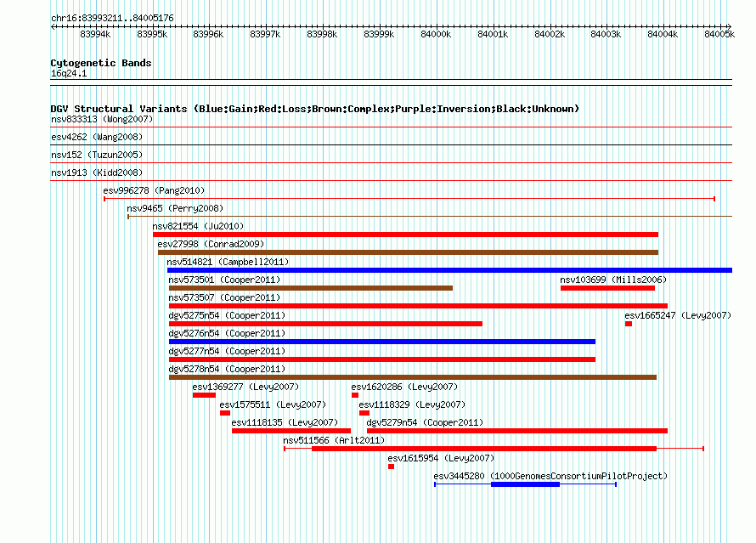756x543 pixels.
Task: Select the 16q24.1 band label
Action: point(69,73)
